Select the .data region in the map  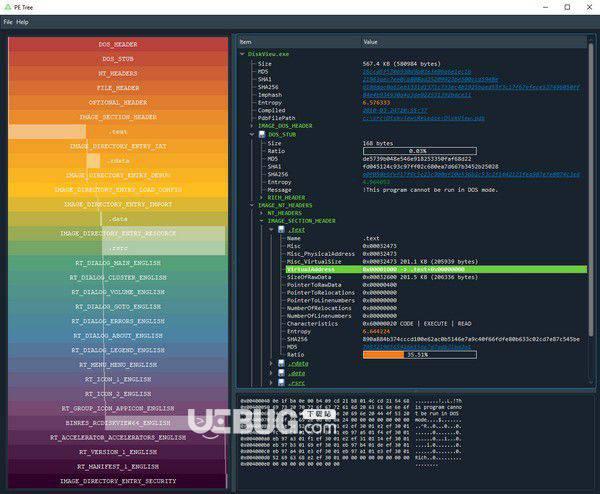tap(118, 219)
